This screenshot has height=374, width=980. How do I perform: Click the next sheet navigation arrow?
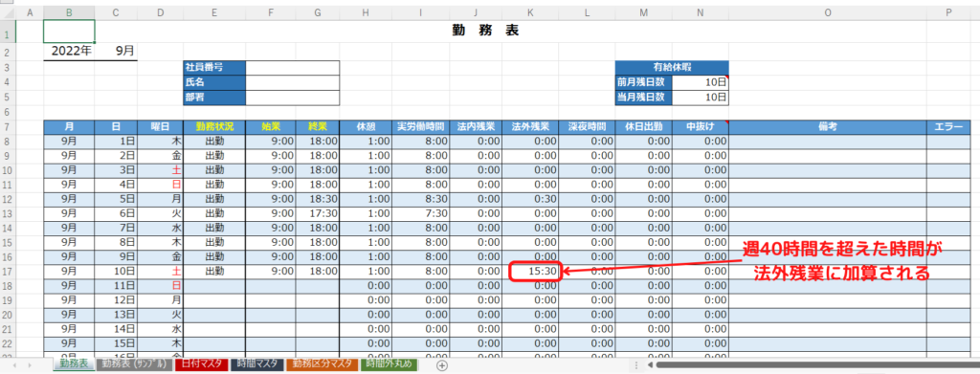(31, 364)
